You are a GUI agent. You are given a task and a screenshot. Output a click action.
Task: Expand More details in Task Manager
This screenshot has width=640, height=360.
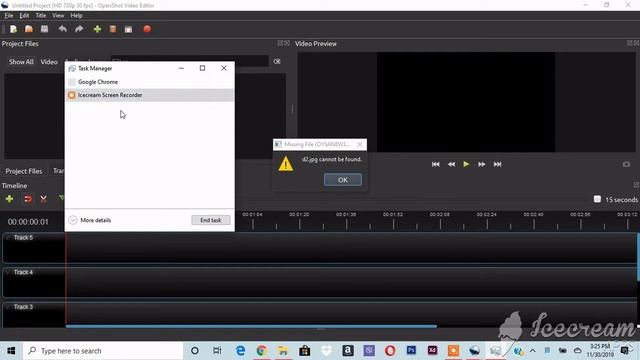click(x=90, y=220)
